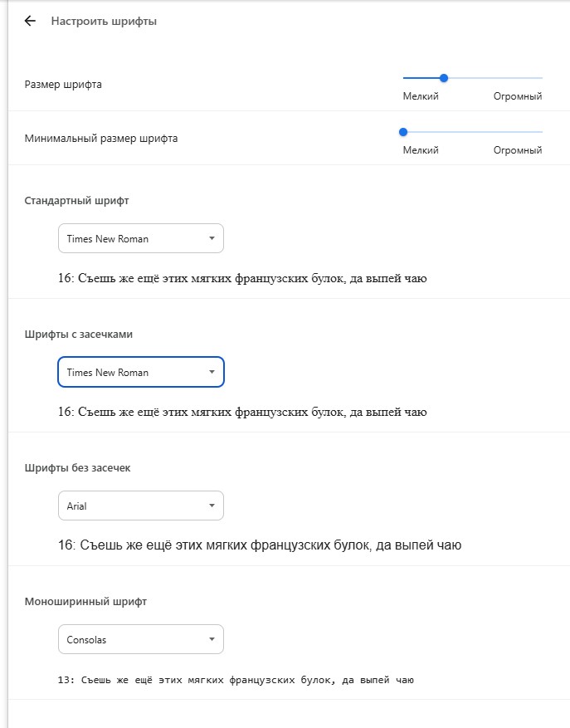The height and width of the screenshot is (728, 570).
Task: Set 'Размер шрифта' slider to far right end
Action: (542, 78)
